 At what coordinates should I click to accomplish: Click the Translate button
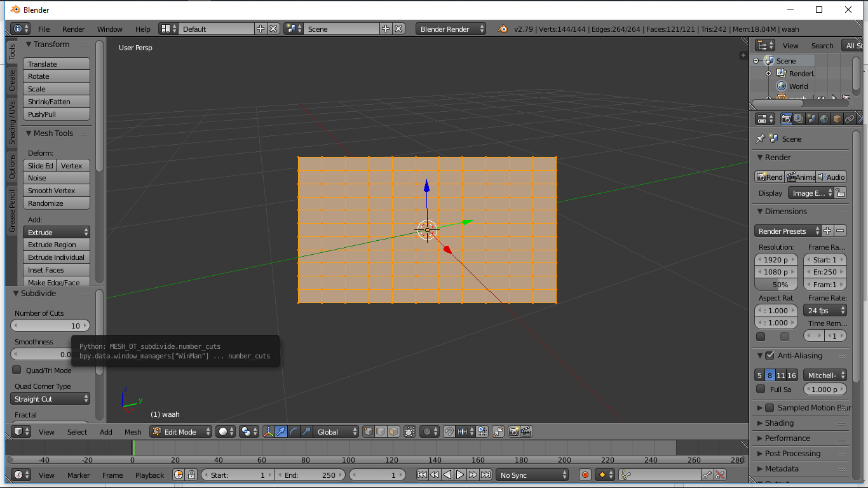coord(57,64)
